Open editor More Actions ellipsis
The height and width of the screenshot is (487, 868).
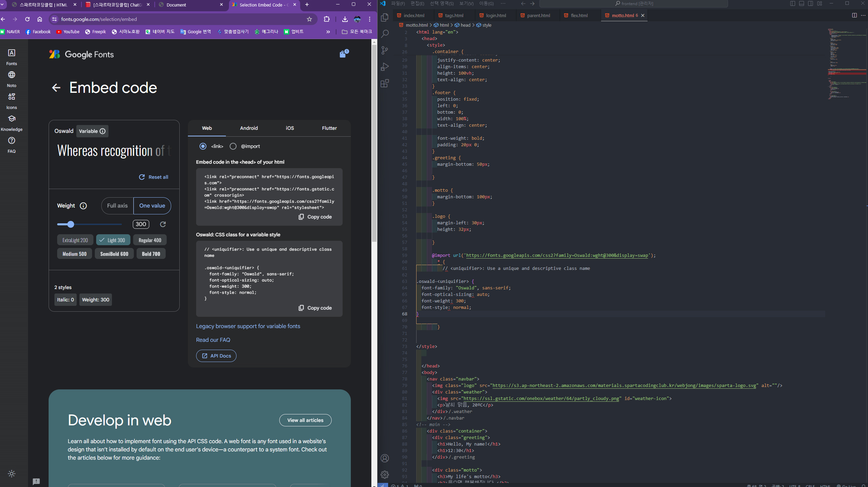863,15
